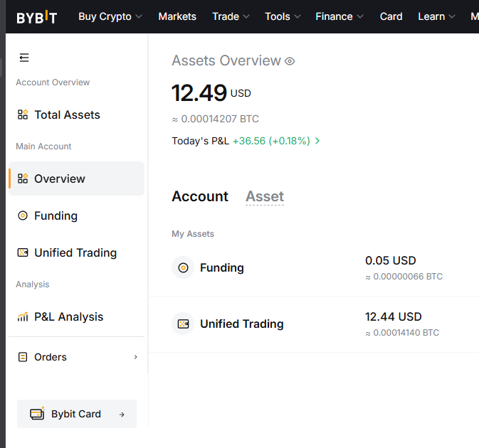Select Overview in sidebar
Viewport: 479px width, 448px height.
[x=76, y=178]
